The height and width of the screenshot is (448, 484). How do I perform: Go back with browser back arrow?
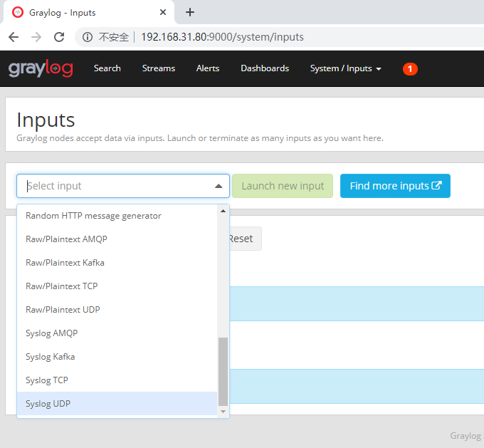click(x=14, y=37)
